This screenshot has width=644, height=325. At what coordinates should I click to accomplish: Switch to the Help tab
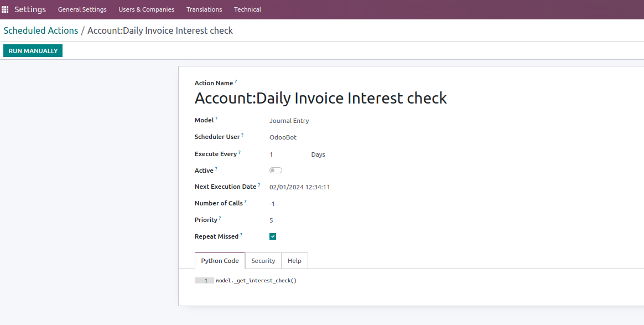pos(294,261)
